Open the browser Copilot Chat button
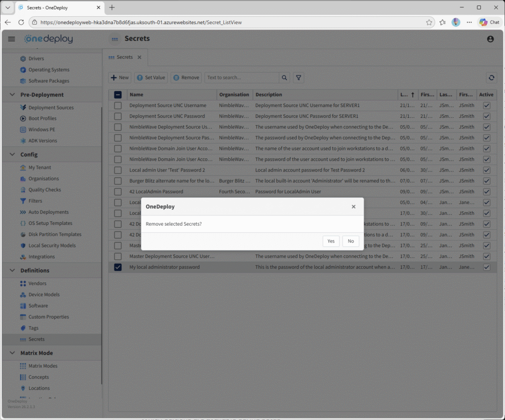 pos(489,22)
